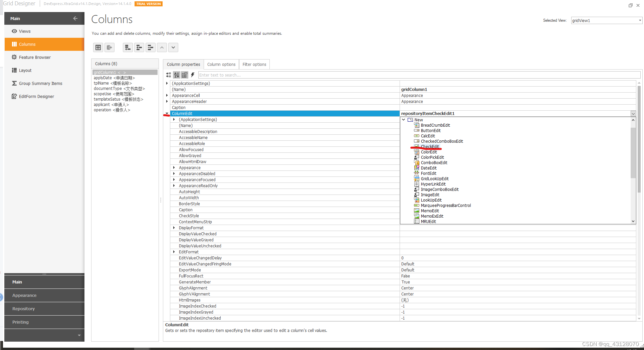Move the selected column down
Image resolution: width=644 pixels, height=350 pixels.
[x=173, y=47]
